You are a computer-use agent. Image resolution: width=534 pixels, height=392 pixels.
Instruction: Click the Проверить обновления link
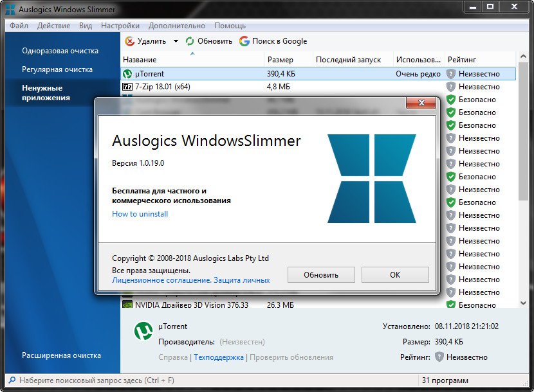tap(291, 357)
